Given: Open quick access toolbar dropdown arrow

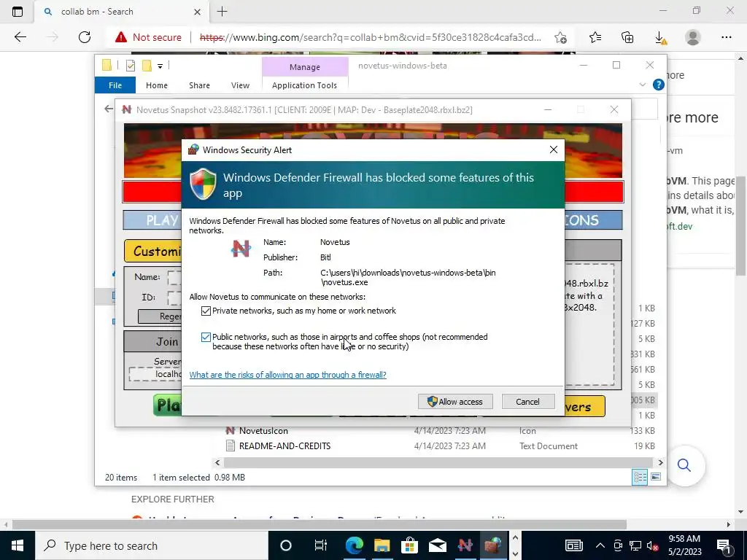Looking at the screenshot, I should pos(160,66).
